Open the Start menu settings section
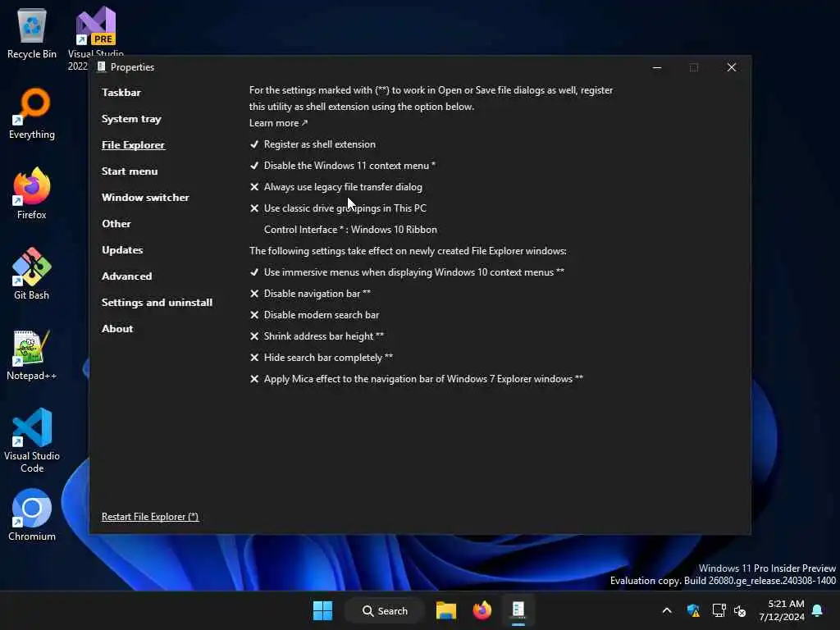The image size is (840, 630). pyautogui.click(x=130, y=171)
